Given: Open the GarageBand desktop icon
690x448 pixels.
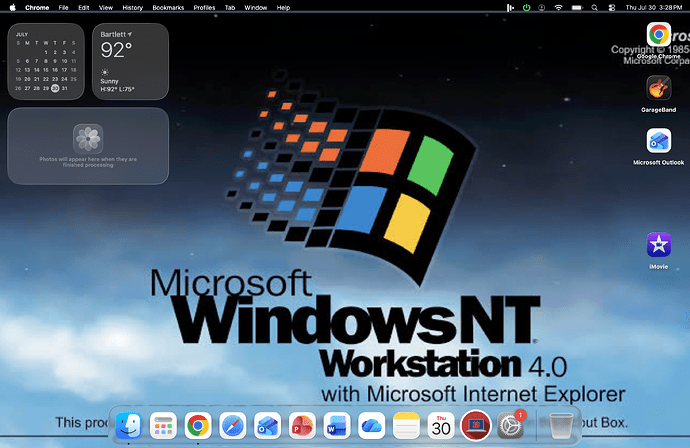Looking at the screenshot, I should (x=659, y=88).
